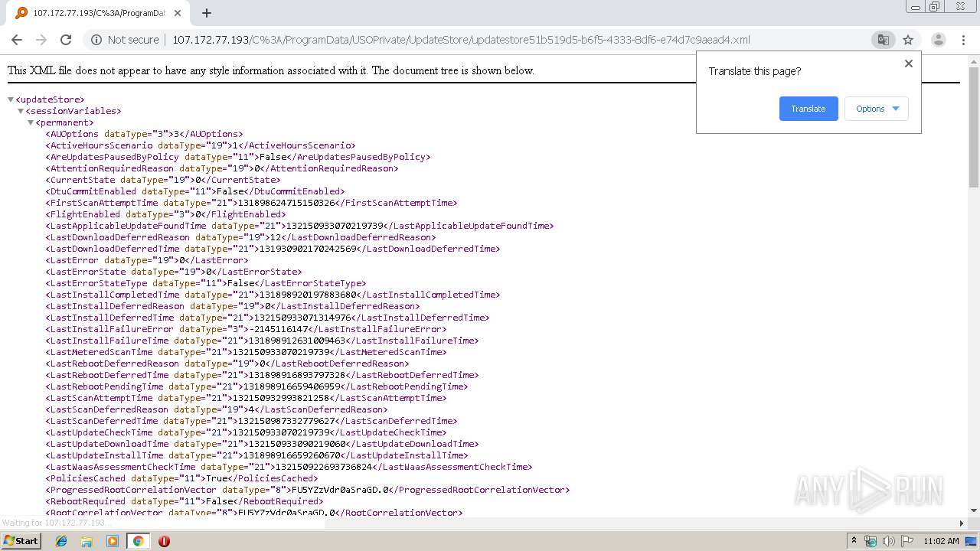
Task: Switch to Chrome in the taskbar
Action: coord(138,541)
